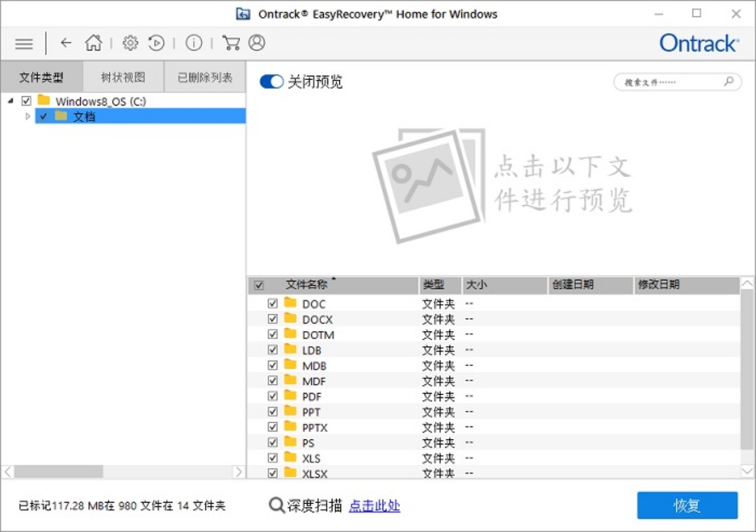Viewport: 756px width, 532px height.
Task: Sort by 文件名称 column header
Action: (334, 285)
